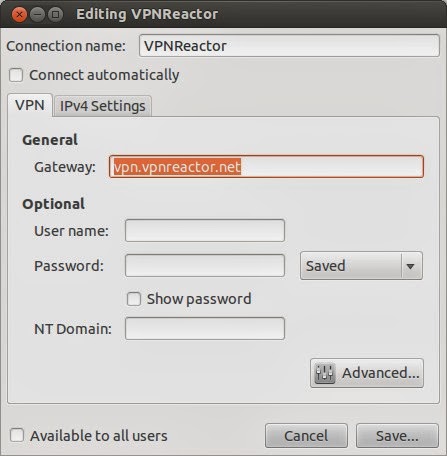Click the NT Domain text field

point(205,329)
